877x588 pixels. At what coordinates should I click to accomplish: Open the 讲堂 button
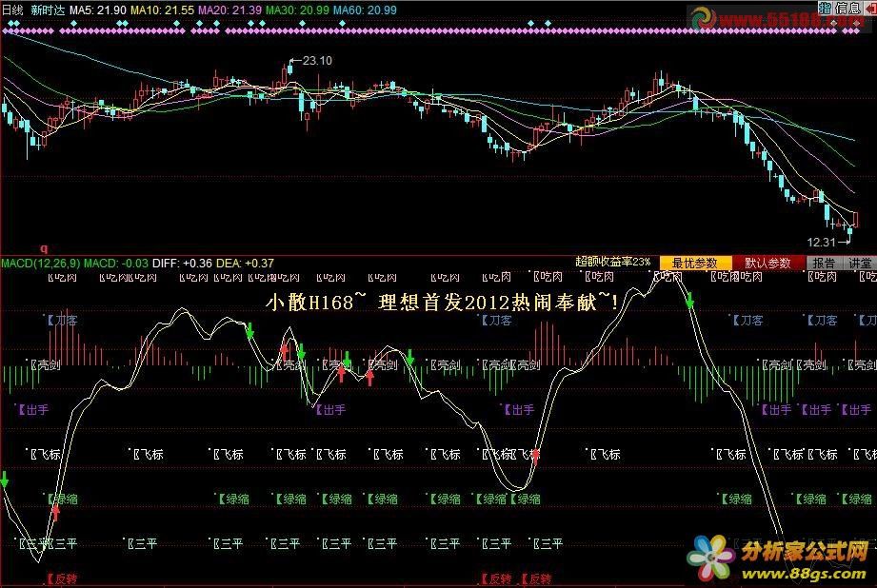coord(859,263)
